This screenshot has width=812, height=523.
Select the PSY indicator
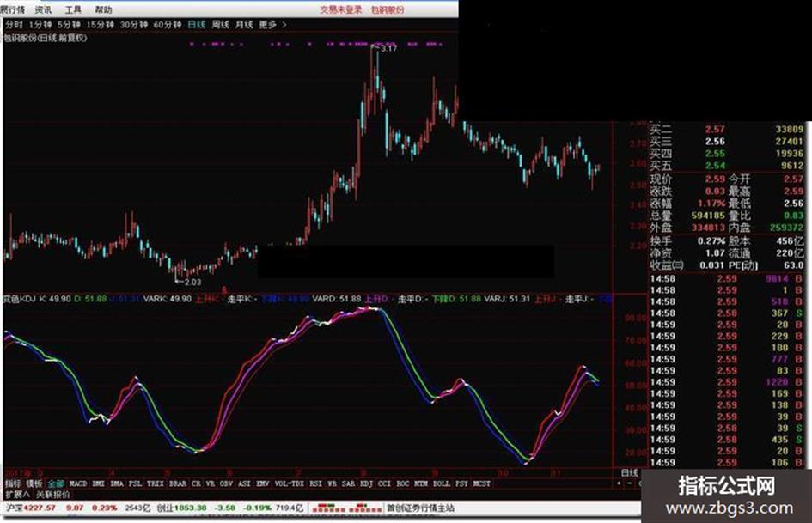pyautogui.click(x=462, y=483)
